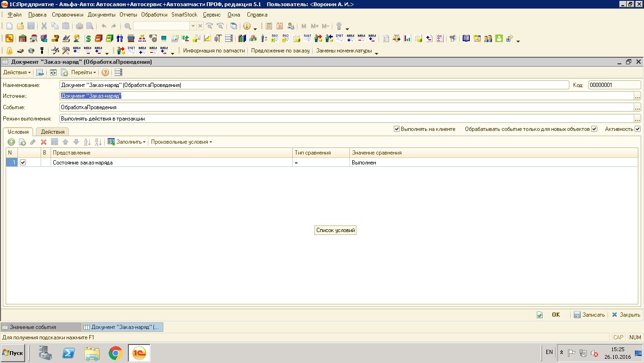Select the 'Условия' tab
The height and width of the screenshot is (363, 644).
(x=18, y=132)
